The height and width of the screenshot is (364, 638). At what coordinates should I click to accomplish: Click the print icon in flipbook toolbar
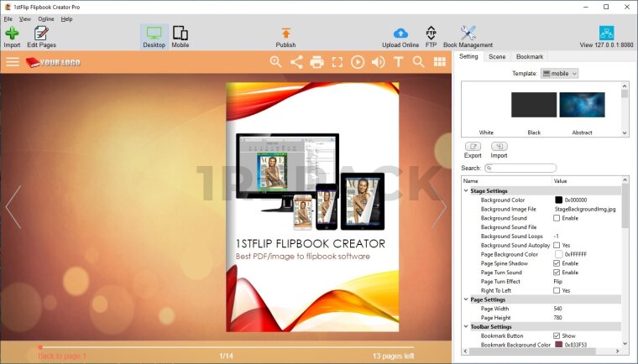(316, 62)
